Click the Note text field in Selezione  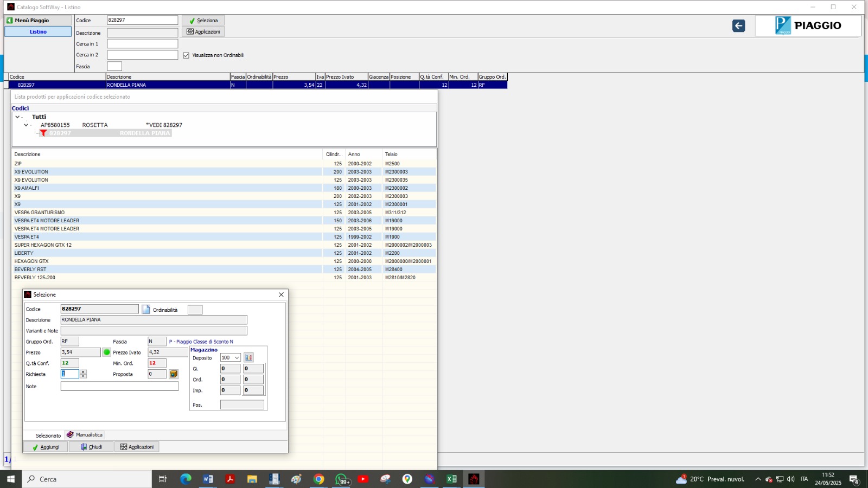point(119,387)
